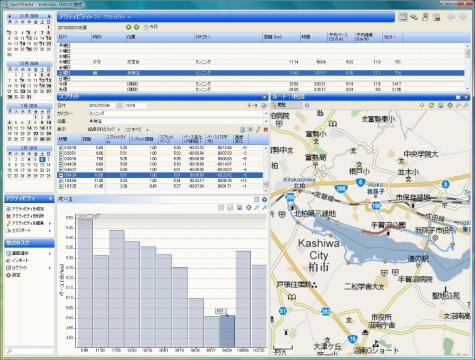Toggle the grid icon in pace chart toolbar
This screenshot has height=360, width=475.
click(221, 207)
